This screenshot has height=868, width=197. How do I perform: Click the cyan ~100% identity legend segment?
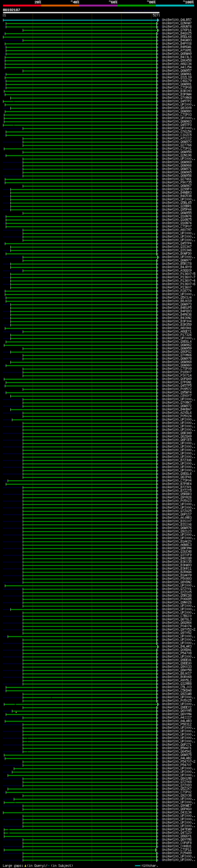pos(175,6)
